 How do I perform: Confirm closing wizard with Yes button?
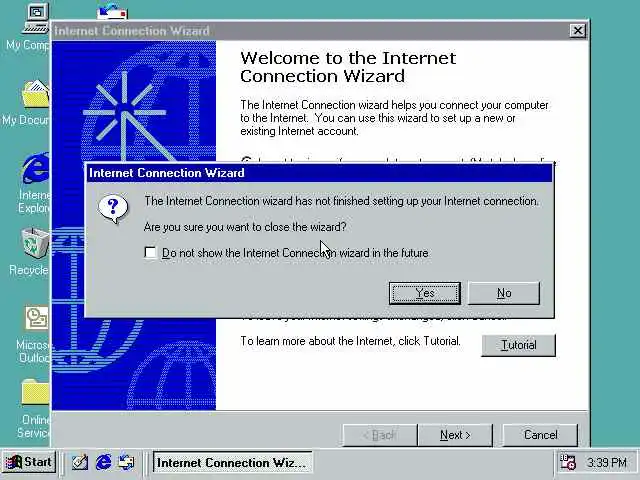tap(424, 293)
